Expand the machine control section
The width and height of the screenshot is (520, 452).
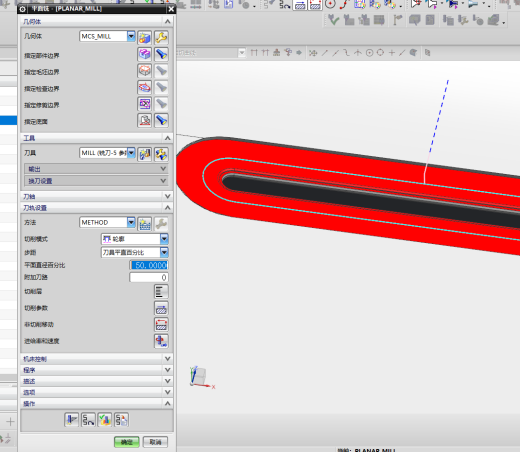click(x=97, y=359)
